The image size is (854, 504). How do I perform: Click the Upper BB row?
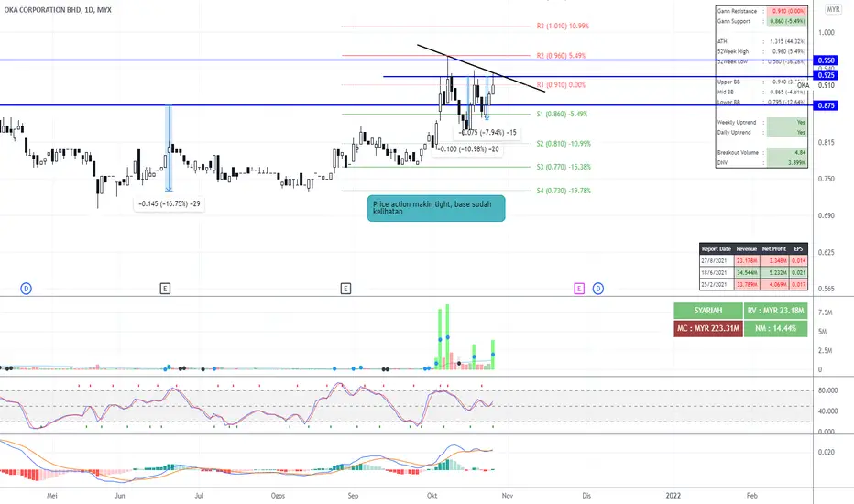point(761,82)
